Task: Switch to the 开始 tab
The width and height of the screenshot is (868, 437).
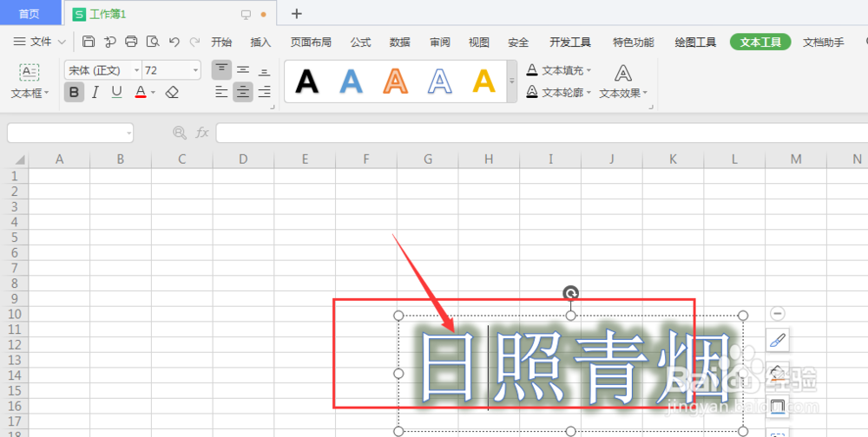Action: (x=221, y=42)
